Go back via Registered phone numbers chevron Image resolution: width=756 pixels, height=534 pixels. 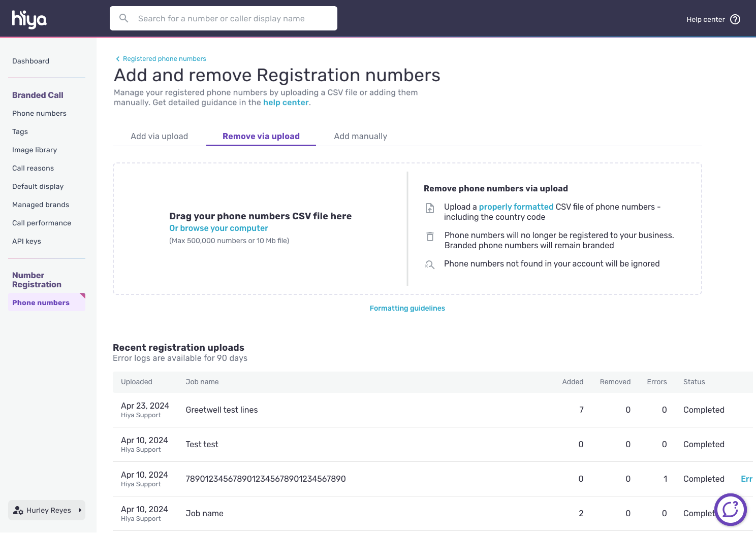coord(118,59)
